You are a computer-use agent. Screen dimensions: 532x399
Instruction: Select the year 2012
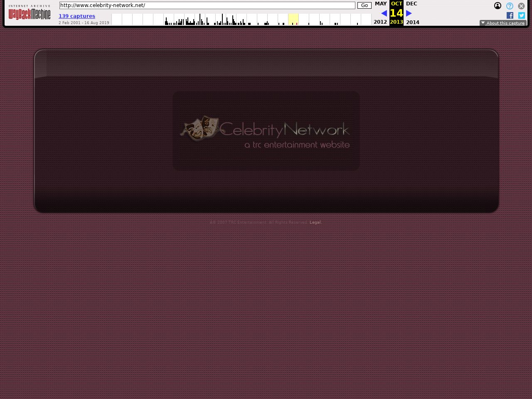point(380,22)
